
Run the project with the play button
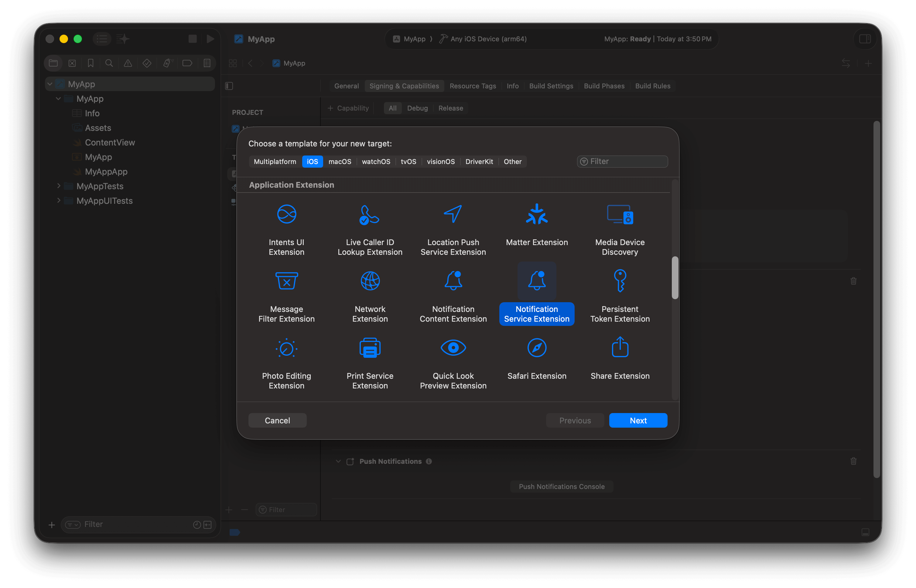210,39
